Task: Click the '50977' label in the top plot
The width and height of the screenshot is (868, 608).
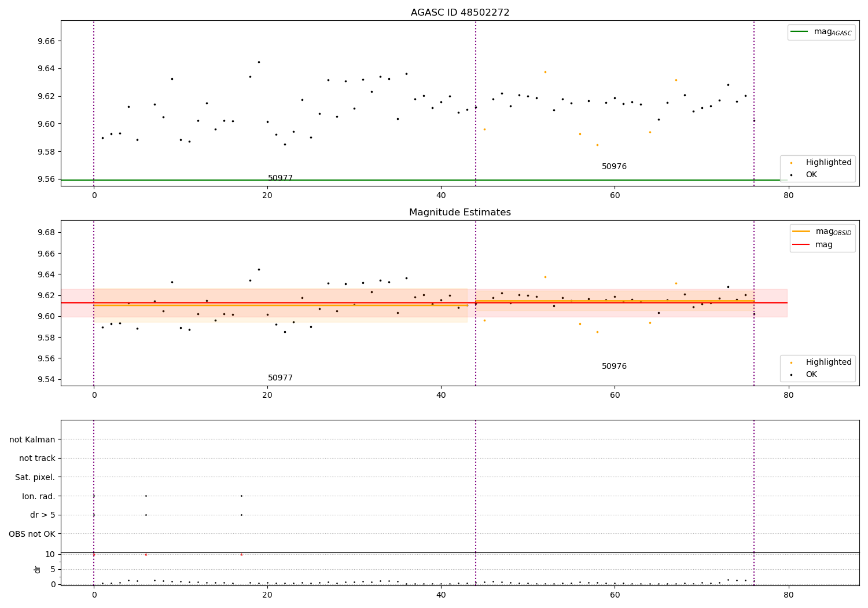Action: tap(280, 178)
